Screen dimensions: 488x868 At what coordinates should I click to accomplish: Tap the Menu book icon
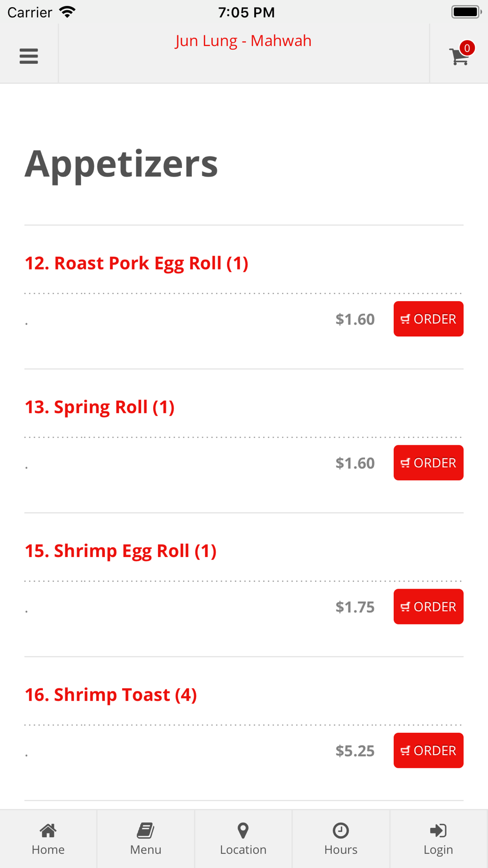[x=145, y=830]
